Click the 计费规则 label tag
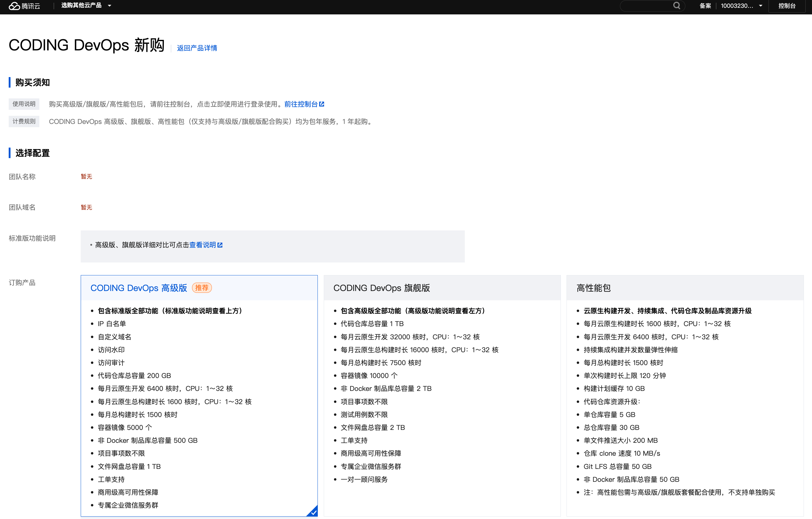The height and width of the screenshot is (519, 812). [x=24, y=121]
